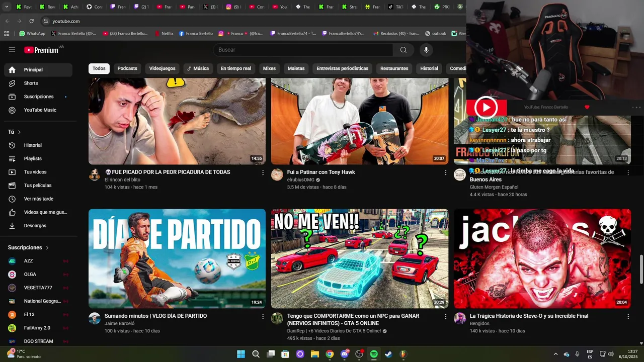644x362 pixels.
Task: Play the NO ME VEN GTA thumbnail
Action: [x=360, y=258]
